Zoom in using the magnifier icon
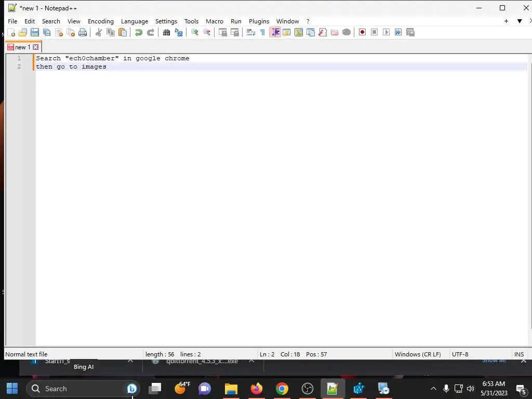532x399 pixels. tap(194, 32)
